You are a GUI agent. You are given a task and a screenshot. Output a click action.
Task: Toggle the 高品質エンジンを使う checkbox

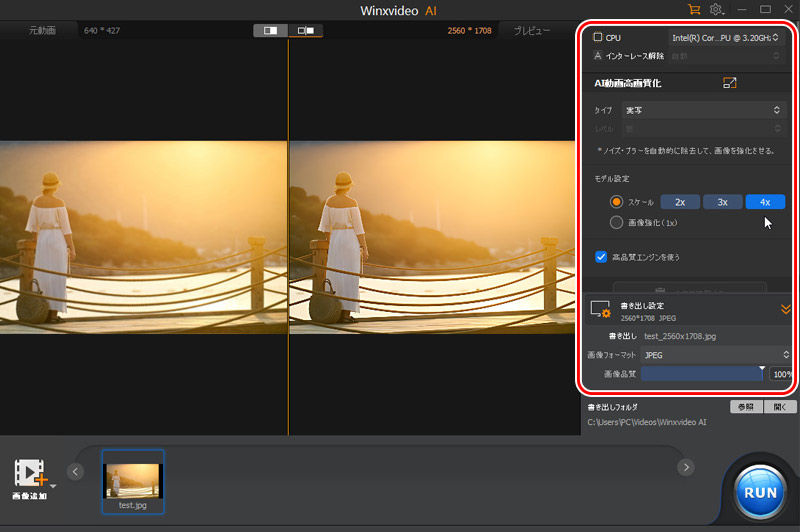(x=601, y=257)
